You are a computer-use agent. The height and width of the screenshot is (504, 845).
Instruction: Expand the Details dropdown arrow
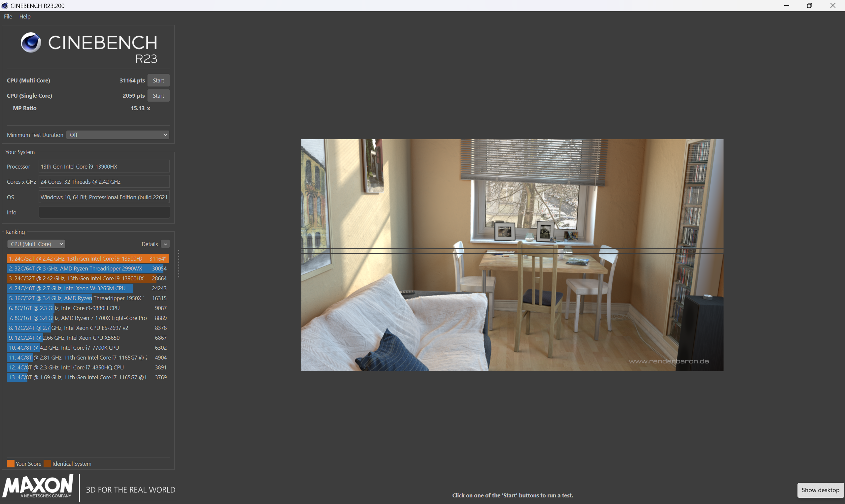[165, 244]
